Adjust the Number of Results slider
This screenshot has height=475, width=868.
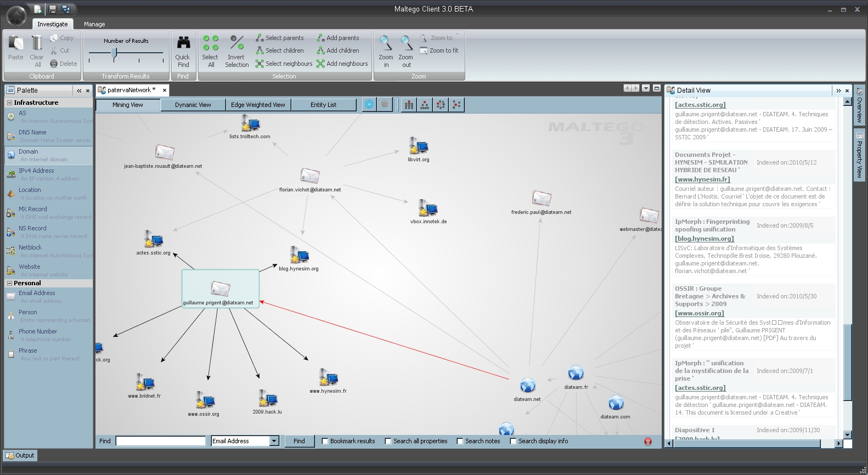coord(114,53)
